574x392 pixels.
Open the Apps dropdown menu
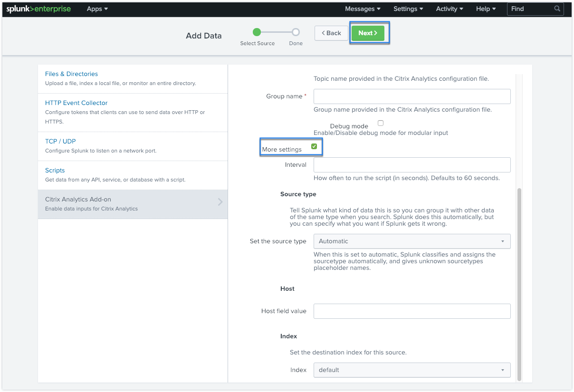97,9
